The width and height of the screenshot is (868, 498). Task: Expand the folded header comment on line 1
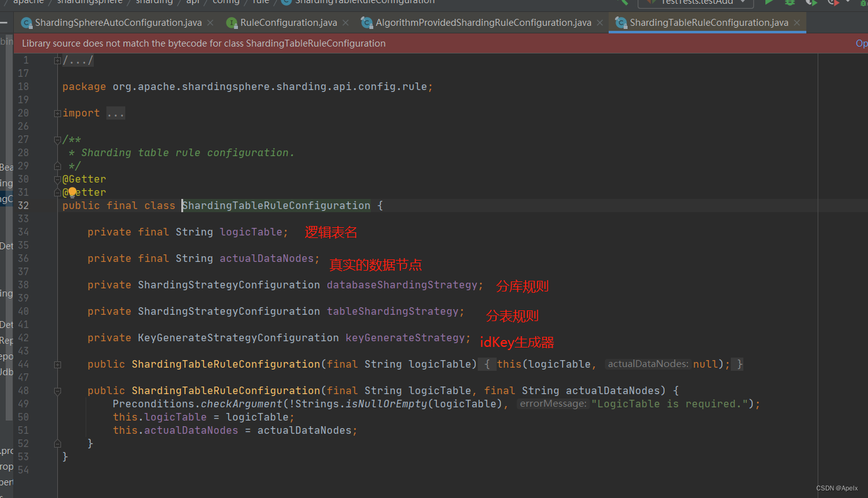click(57, 60)
